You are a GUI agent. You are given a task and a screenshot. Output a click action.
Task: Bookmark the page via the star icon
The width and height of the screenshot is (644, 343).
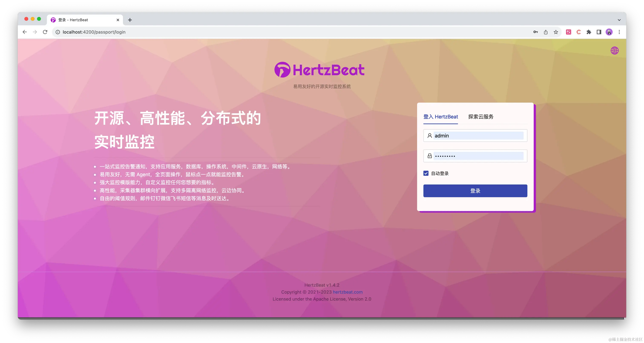[556, 32]
